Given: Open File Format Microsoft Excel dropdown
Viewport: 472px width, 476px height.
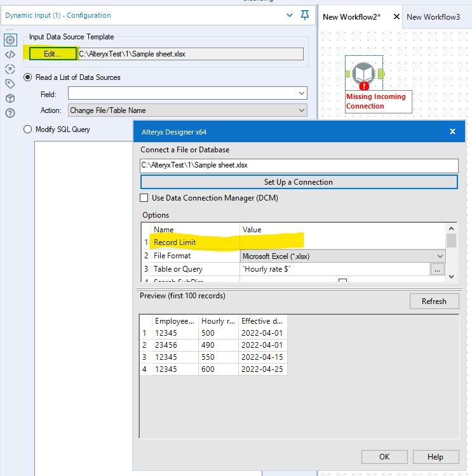Looking at the screenshot, I should [x=342, y=256].
